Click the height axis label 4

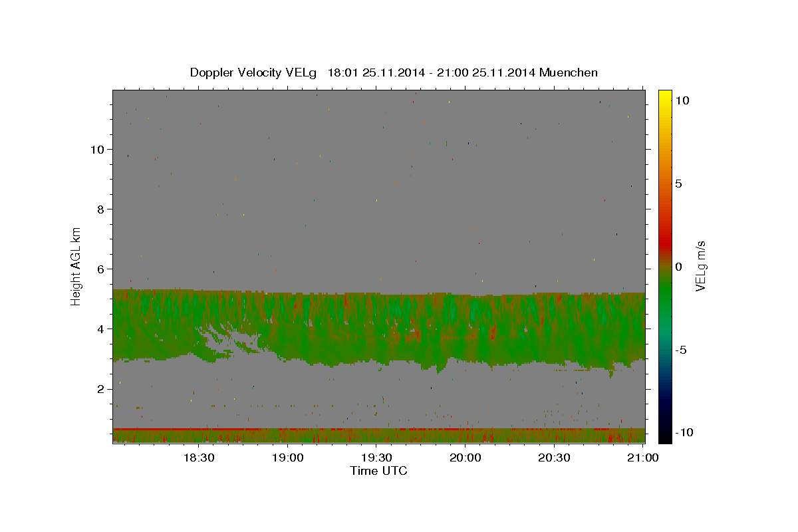coord(101,329)
